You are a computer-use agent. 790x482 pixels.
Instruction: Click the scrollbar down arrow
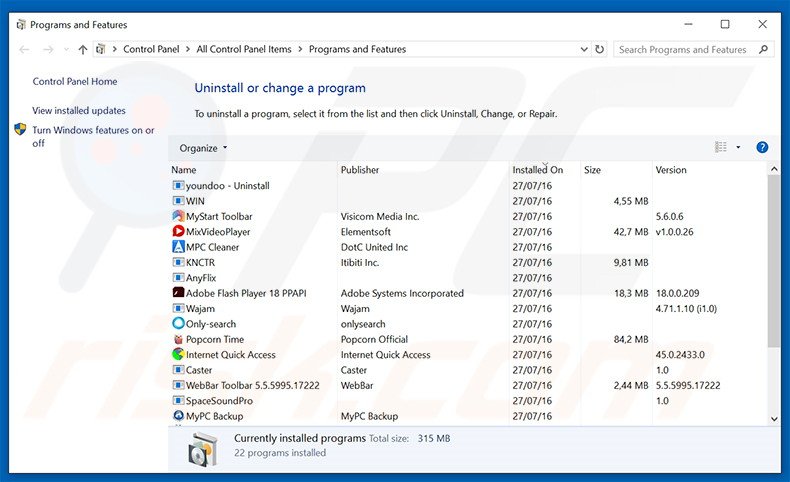pos(774,419)
